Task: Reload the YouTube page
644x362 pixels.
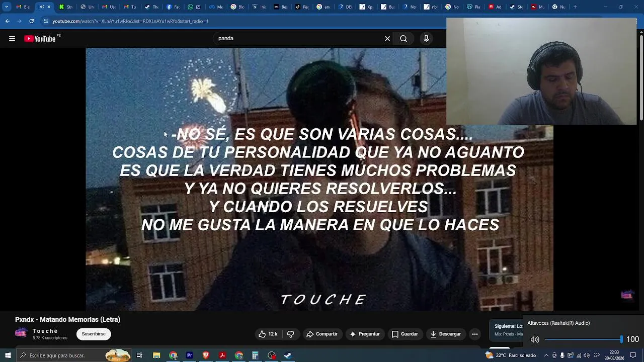Action: click(31, 21)
